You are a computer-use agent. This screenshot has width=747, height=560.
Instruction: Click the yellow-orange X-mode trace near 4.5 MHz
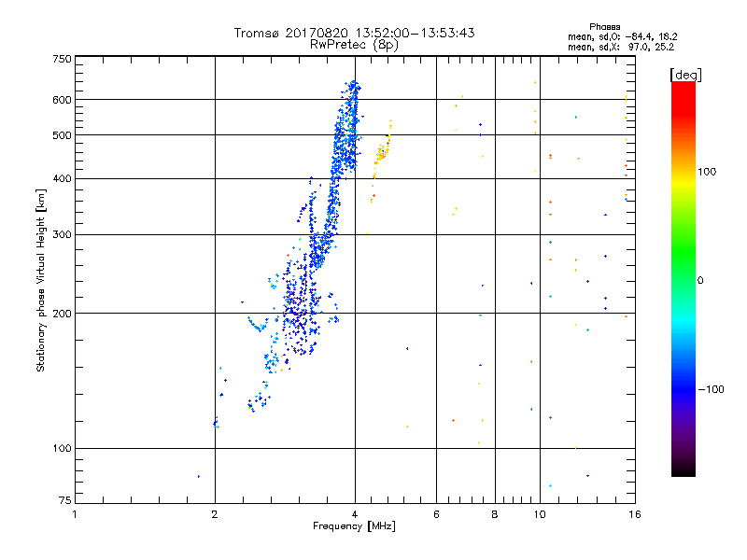pyautogui.click(x=381, y=152)
